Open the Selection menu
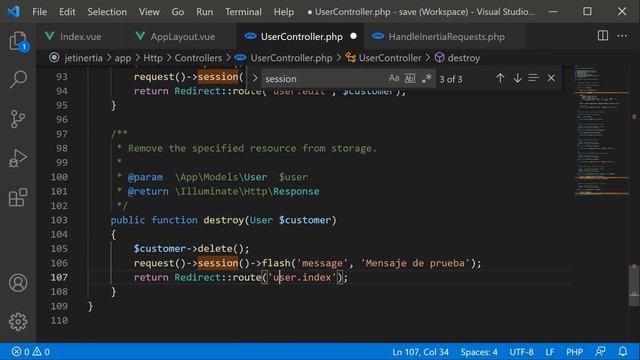Viewport: 640px width, 360px height. pos(107,12)
